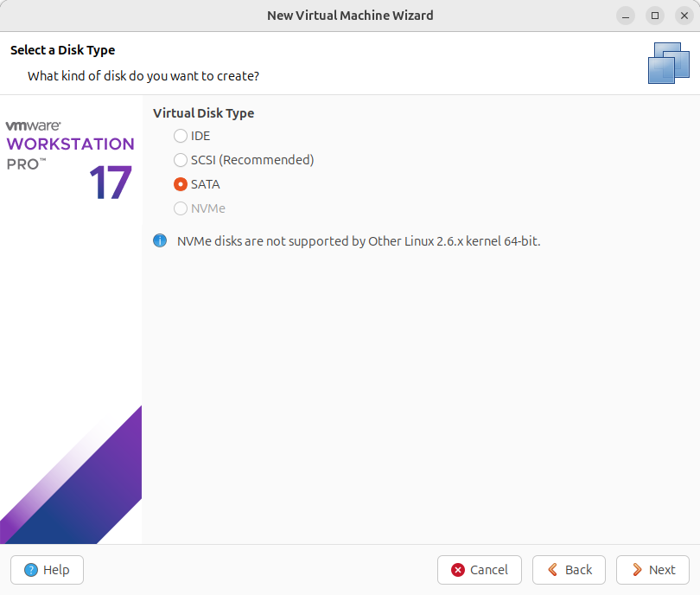Select the IDE disk type radio button

point(181,136)
